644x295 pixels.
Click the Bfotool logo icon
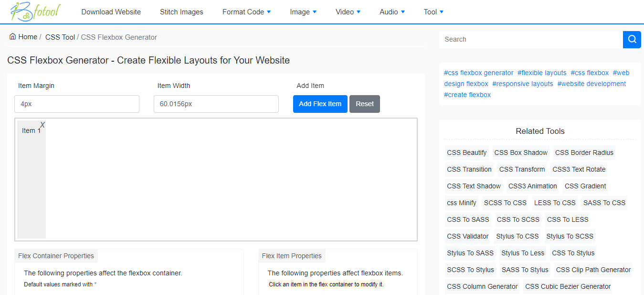pyautogui.click(x=34, y=12)
